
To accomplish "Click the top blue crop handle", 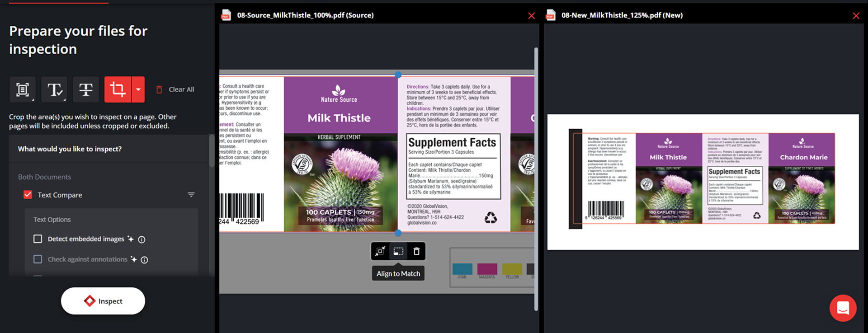I will pos(398,75).
